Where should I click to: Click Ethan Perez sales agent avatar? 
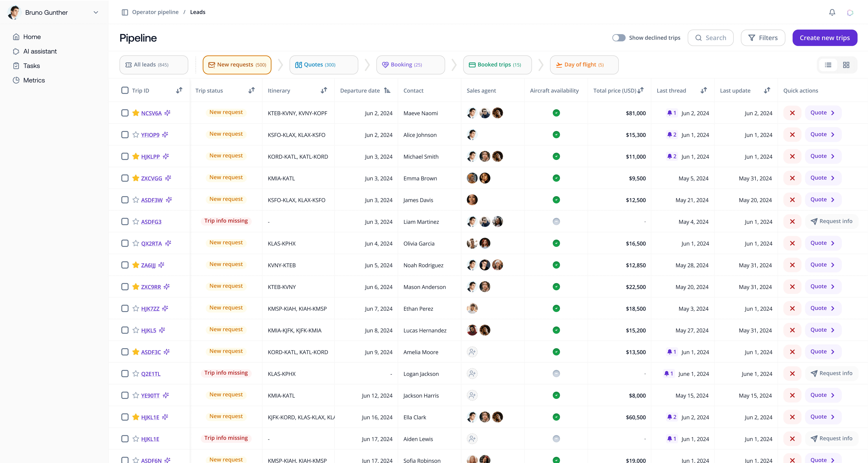pos(472,308)
